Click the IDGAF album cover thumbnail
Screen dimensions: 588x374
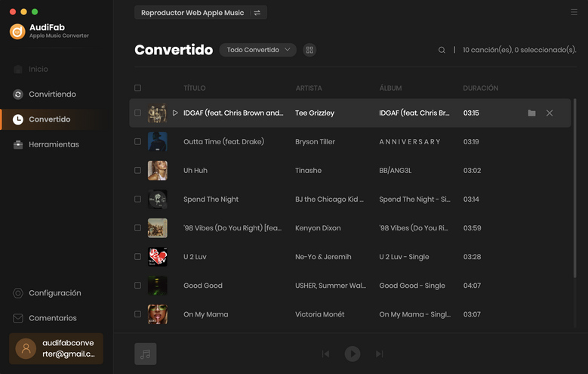pyautogui.click(x=158, y=113)
